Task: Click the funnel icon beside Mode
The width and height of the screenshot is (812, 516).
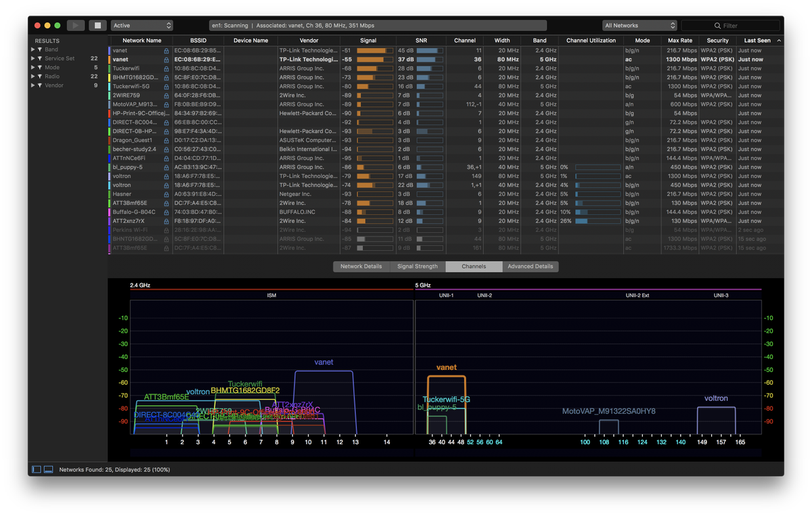Action: 40,68
